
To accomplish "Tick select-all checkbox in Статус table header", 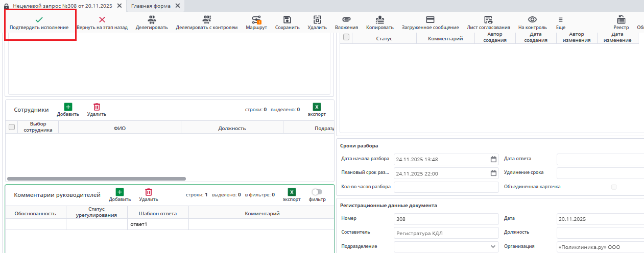I will tap(346, 37).
